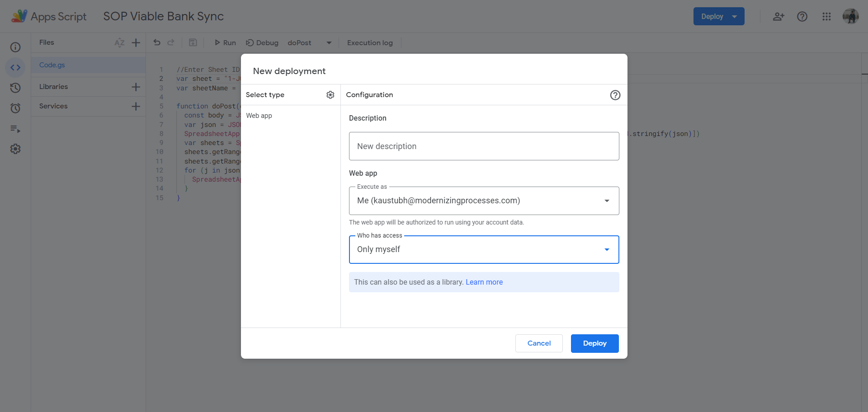This screenshot has height=412, width=868.
Task: Click the Configuration heading
Action: pos(369,95)
